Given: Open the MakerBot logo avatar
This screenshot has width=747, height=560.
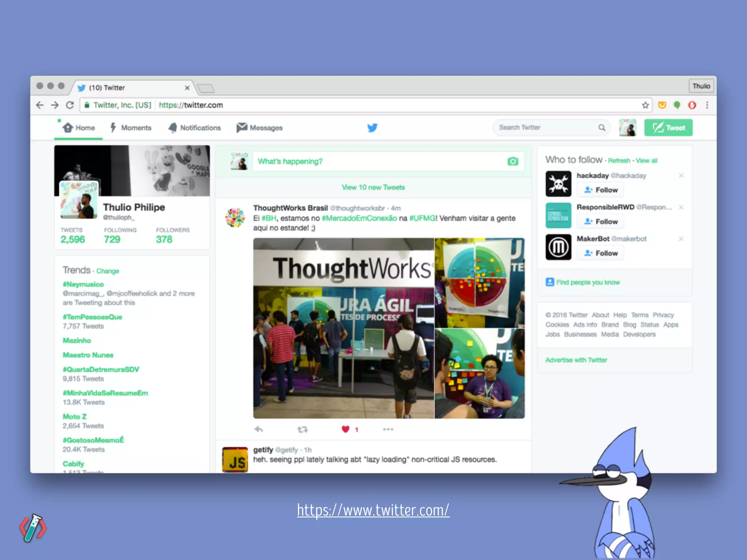Looking at the screenshot, I should tap(558, 247).
